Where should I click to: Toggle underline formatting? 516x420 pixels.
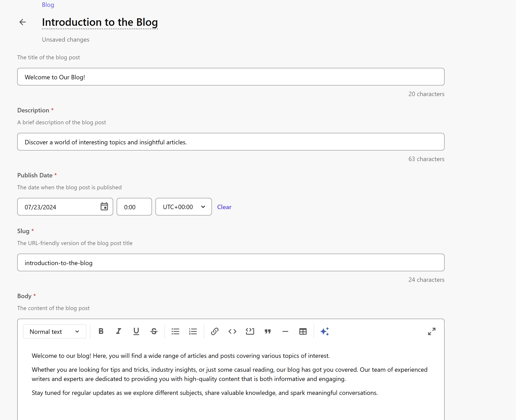tap(136, 331)
